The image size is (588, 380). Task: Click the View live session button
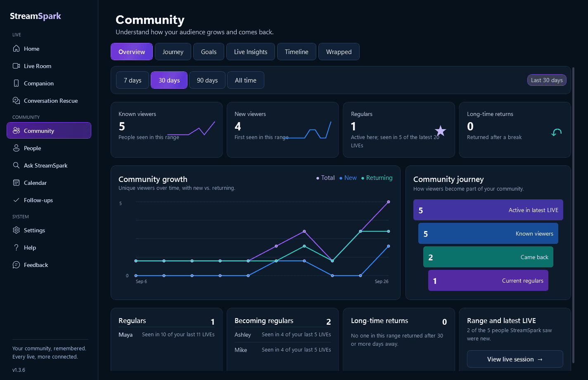click(x=515, y=359)
